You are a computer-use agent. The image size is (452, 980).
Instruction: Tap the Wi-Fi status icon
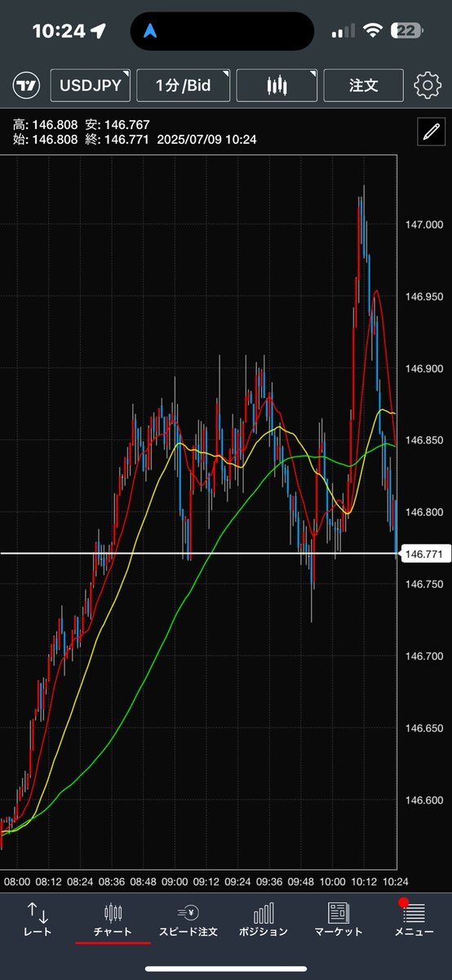click(x=374, y=31)
